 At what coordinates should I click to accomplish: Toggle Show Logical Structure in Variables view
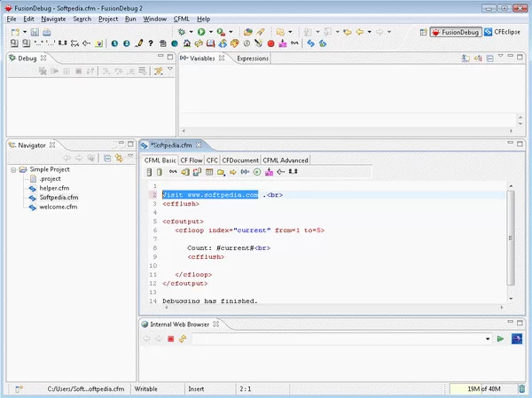coord(478,58)
